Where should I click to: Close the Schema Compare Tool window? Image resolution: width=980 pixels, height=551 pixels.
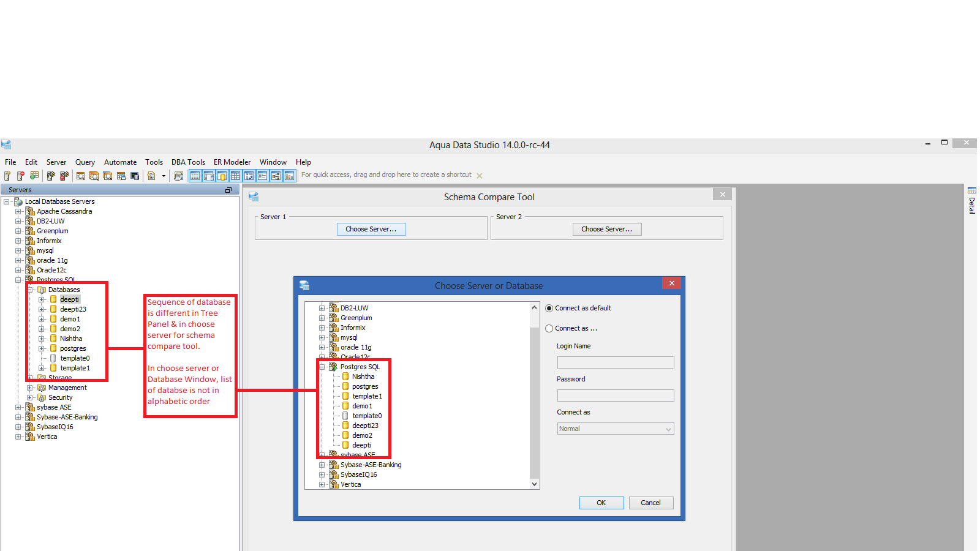point(723,194)
